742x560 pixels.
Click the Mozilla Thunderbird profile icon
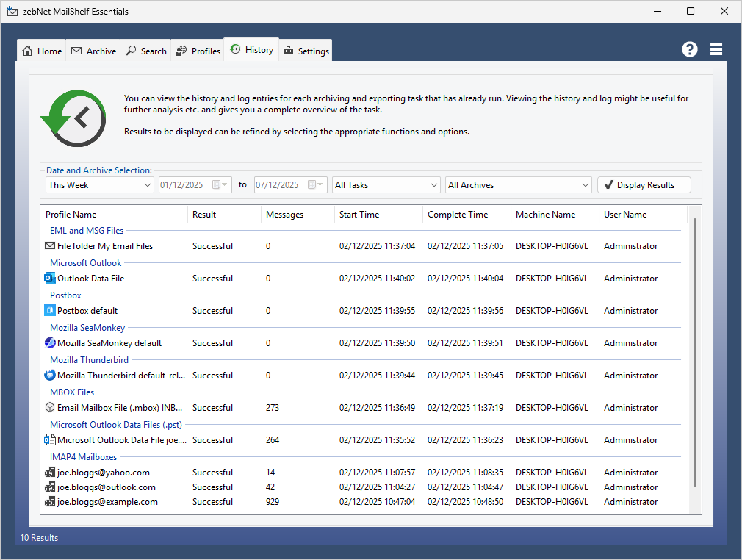pos(50,376)
